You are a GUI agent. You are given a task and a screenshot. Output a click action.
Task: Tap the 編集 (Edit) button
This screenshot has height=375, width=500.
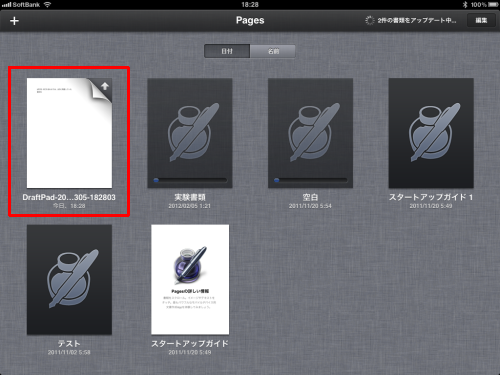(x=481, y=21)
